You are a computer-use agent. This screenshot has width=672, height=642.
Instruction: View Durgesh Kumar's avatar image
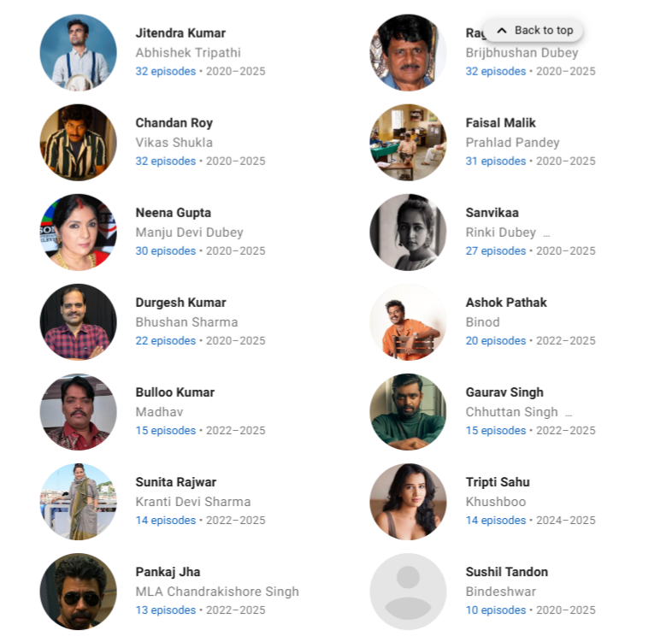[78, 322]
